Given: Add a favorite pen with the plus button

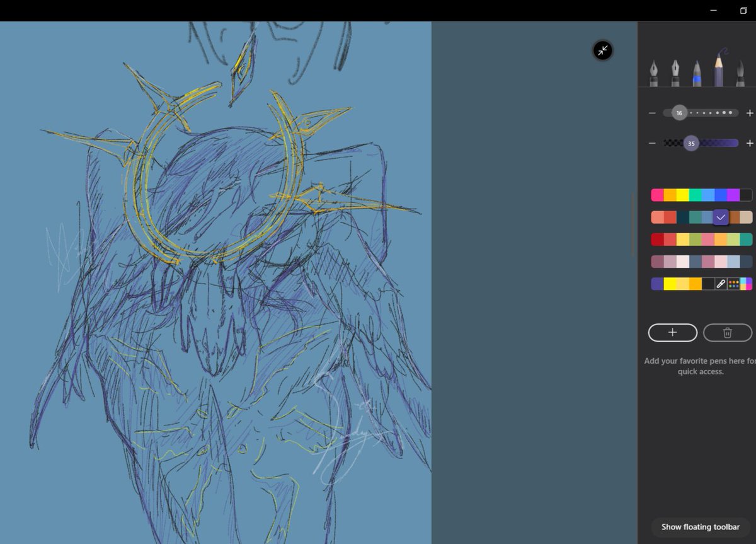Looking at the screenshot, I should click(672, 332).
